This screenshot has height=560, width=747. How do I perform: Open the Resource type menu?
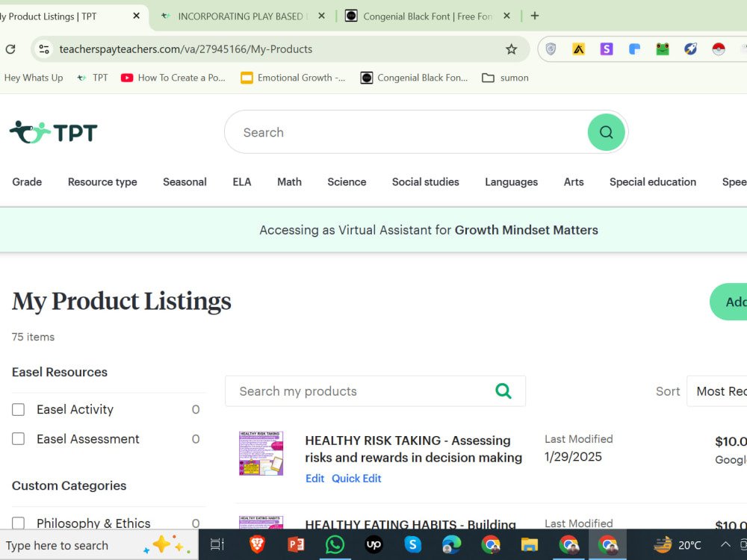[x=102, y=182]
